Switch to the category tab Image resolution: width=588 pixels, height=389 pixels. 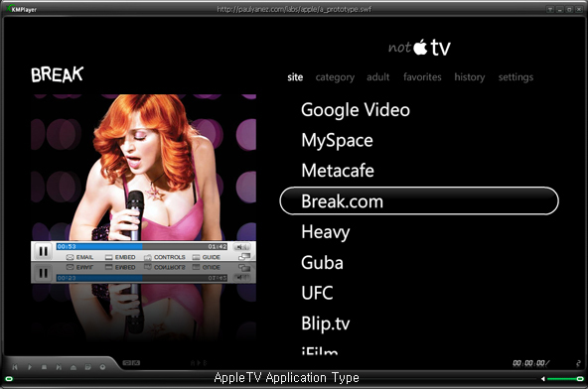(335, 77)
